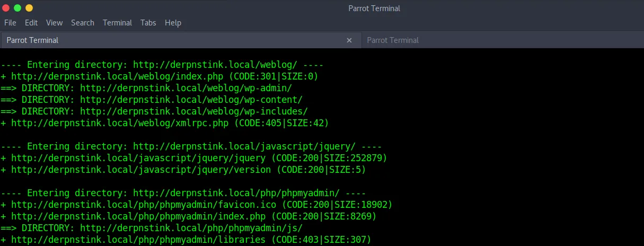Open the View menu
644x246 pixels.
tap(54, 23)
